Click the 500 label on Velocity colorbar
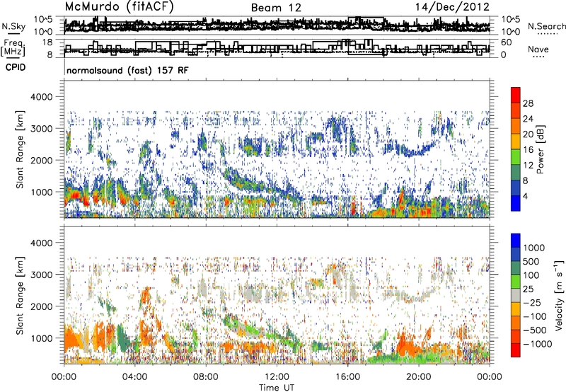The image size is (566, 392). coord(531,262)
